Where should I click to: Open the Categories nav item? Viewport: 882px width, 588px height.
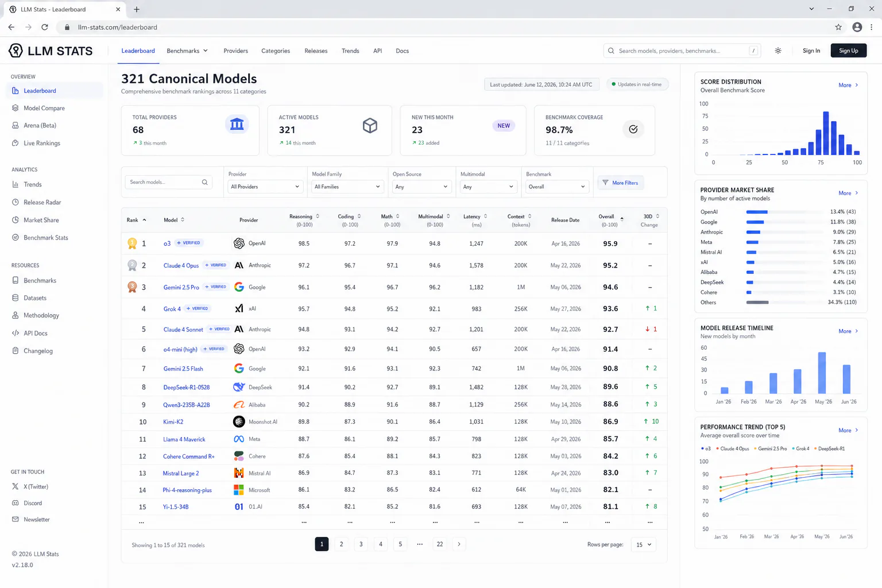pos(276,51)
